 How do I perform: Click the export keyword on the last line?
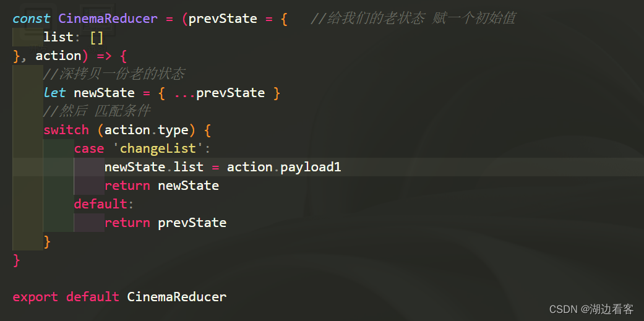(x=35, y=297)
